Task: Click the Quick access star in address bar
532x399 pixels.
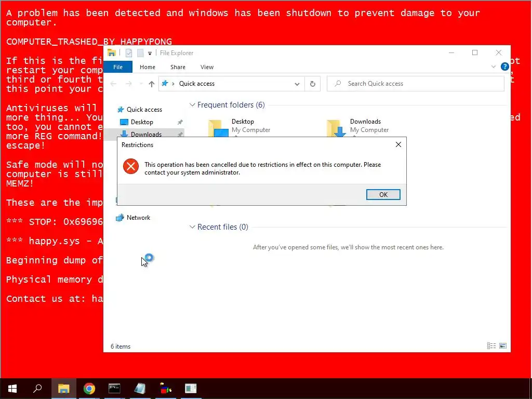Action: (165, 84)
